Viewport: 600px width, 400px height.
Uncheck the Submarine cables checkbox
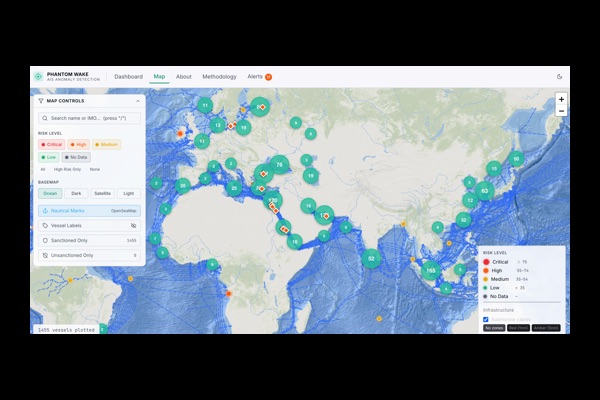pos(486,319)
